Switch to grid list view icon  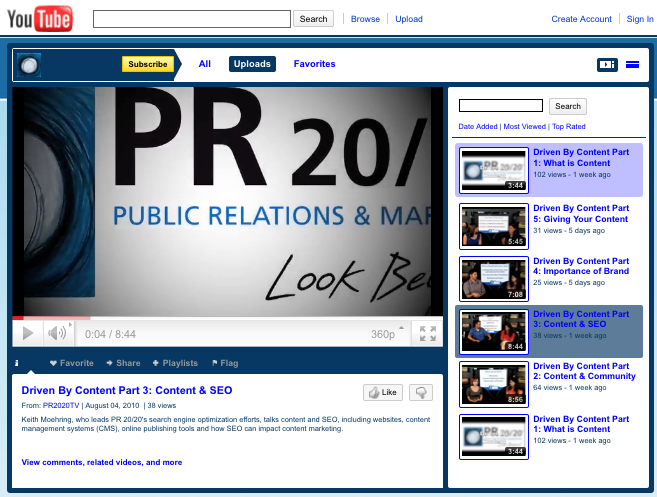coord(632,65)
